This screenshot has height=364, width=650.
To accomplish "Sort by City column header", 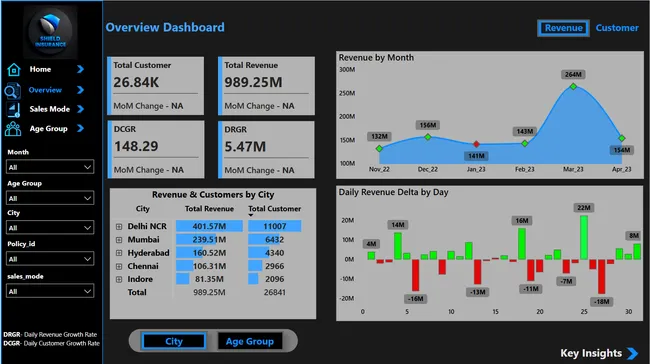I will pyautogui.click(x=143, y=209).
